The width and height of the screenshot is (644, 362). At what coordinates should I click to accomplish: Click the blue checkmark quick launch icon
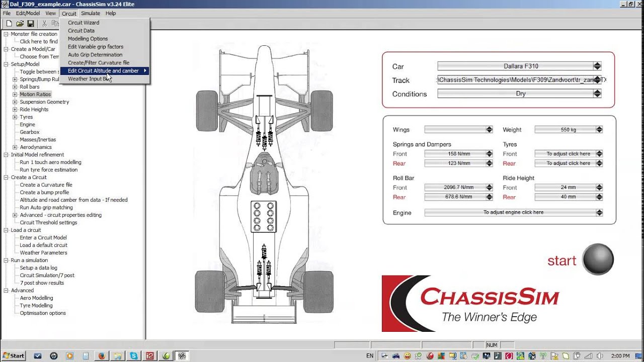click(37, 355)
